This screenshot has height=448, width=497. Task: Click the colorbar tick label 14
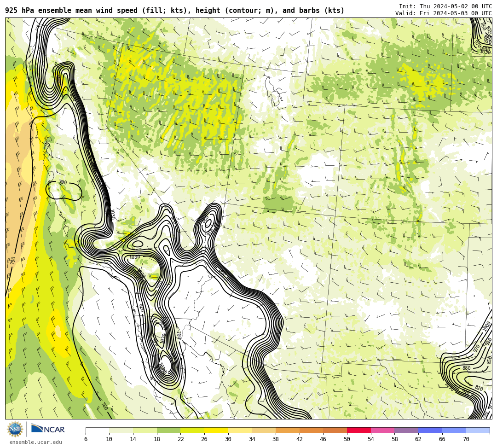click(133, 439)
